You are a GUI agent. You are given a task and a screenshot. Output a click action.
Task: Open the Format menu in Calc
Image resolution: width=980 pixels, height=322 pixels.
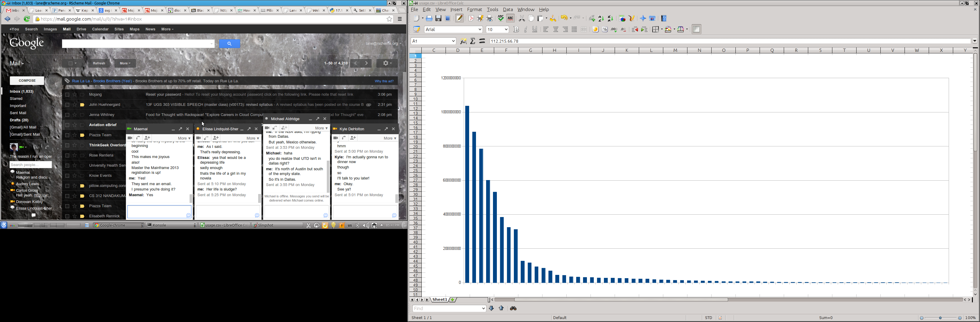tap(474, 10)
